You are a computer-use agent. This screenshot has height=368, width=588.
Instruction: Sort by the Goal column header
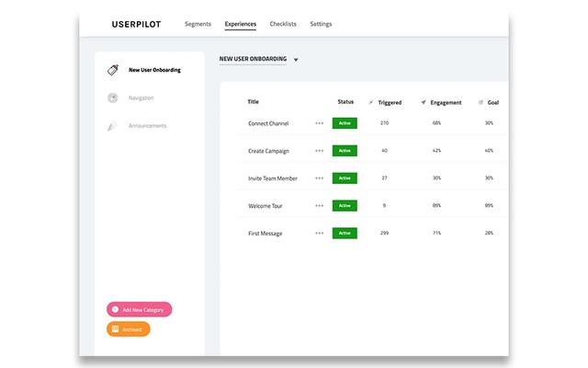tap(493, 102)
